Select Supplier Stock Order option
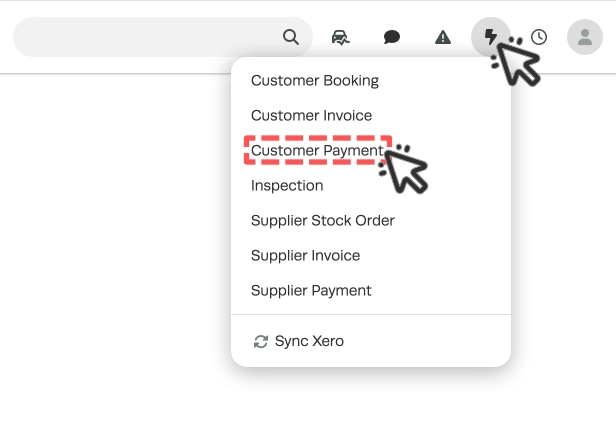This screenshot has width=616, height=421. pyautogui.click(x=323, y=220)
